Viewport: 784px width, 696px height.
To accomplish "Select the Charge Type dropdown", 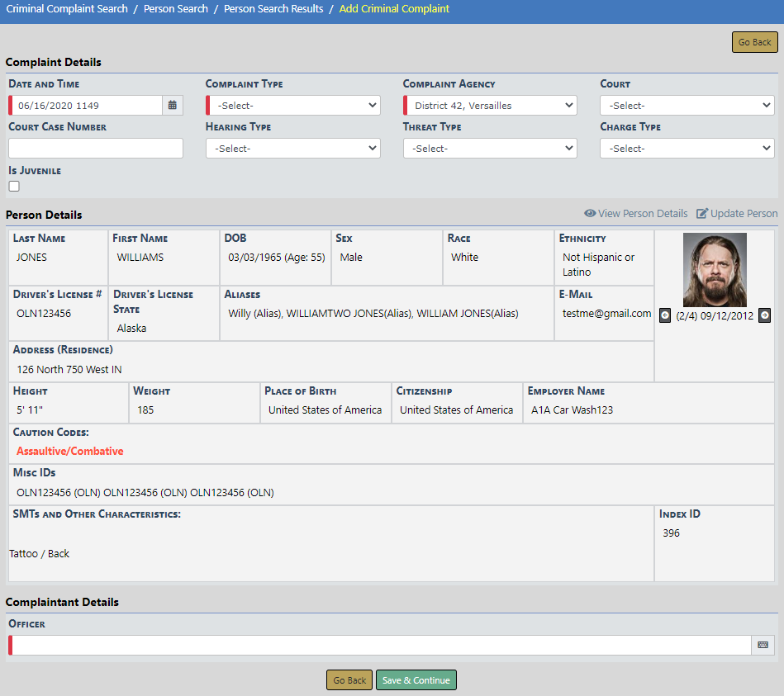I will coord(687,149).
